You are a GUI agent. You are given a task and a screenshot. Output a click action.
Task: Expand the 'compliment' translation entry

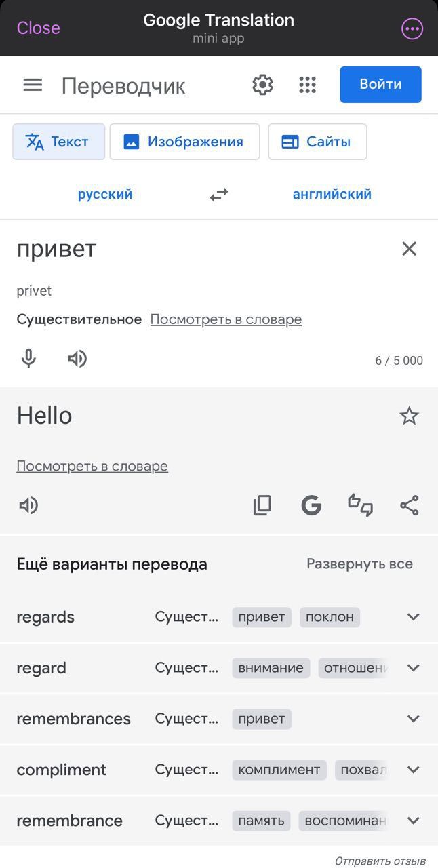413,770
